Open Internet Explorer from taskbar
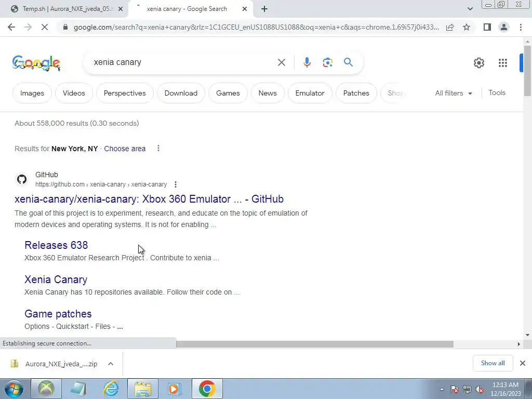The height and width of the screenshot is (399, 532). tap(111, 389)
